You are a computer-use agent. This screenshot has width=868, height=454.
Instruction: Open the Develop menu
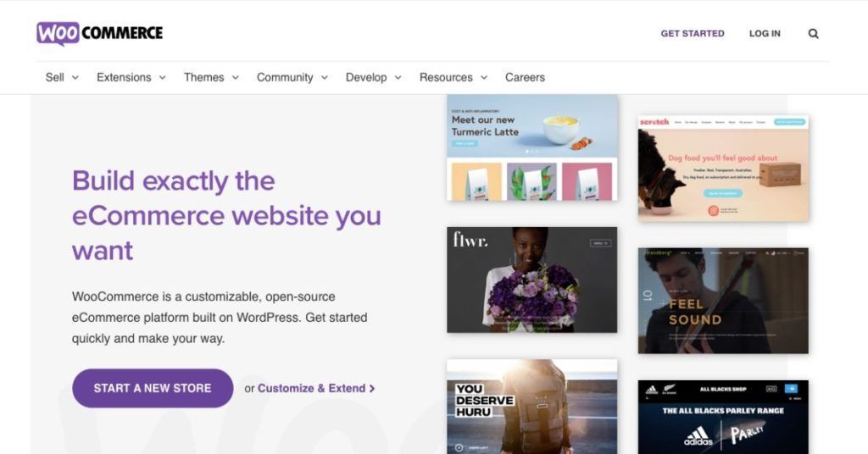point(366,77)
